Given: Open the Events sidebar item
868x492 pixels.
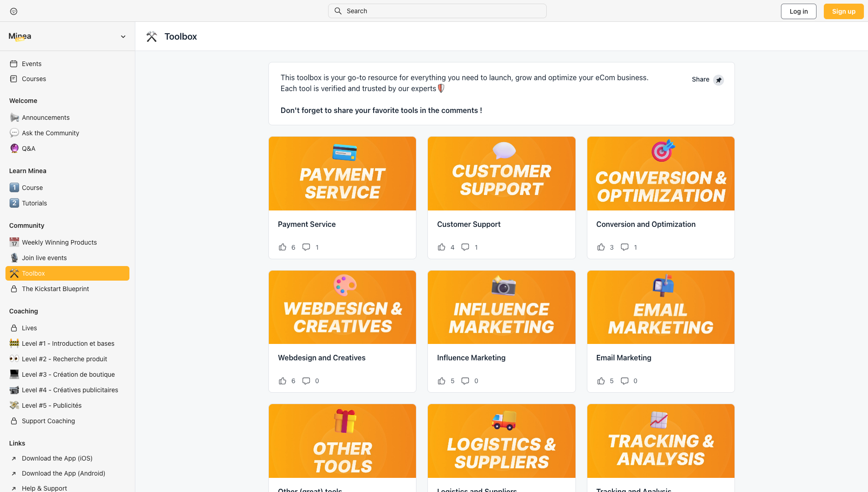Looking at the screenshot, I should (31, 64).
